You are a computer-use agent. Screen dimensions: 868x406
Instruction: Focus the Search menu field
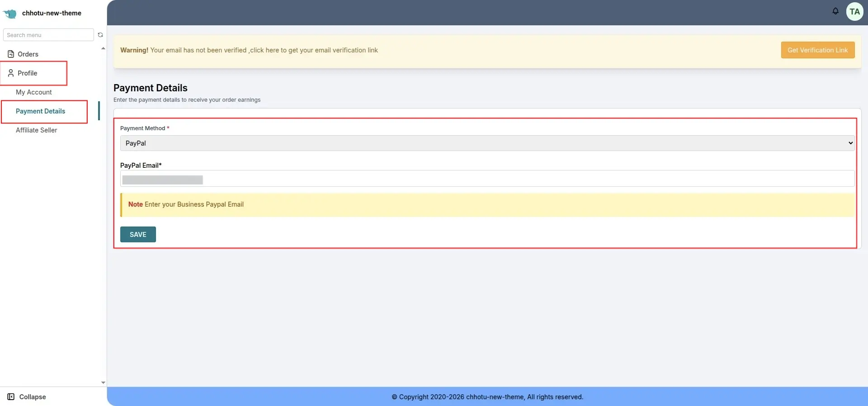click(x=48, y=35)
